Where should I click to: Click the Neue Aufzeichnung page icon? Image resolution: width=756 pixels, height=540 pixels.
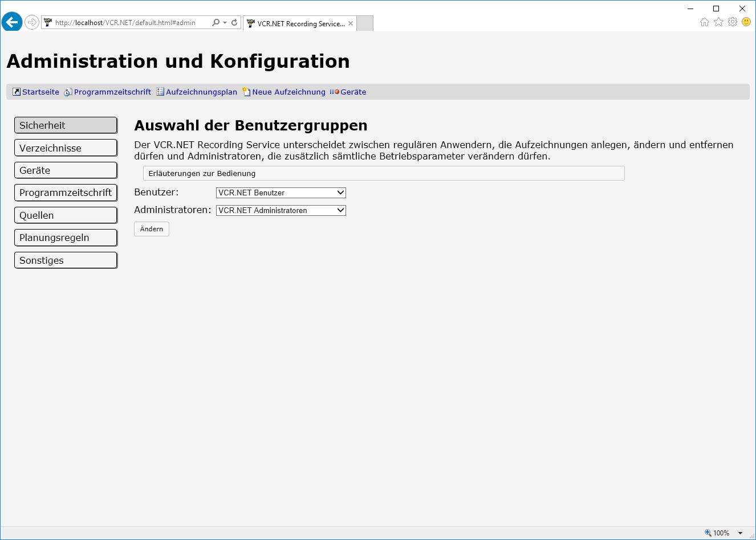[x=246, y=92]
